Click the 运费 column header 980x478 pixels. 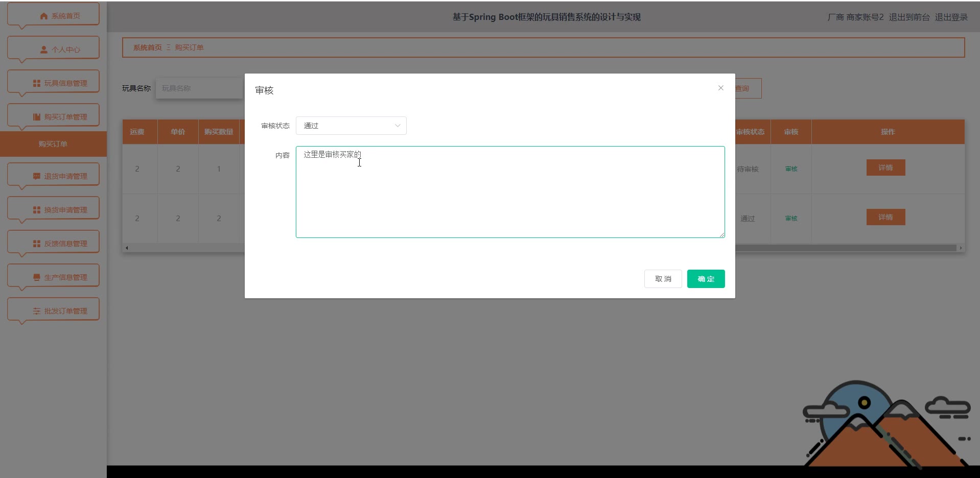coord(137,132)
